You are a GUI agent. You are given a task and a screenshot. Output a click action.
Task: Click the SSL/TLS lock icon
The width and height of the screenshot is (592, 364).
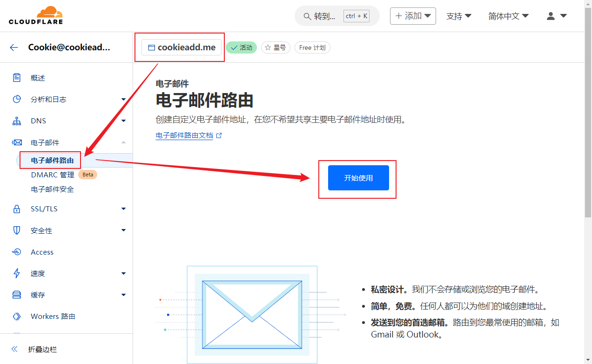coord(17,209)
